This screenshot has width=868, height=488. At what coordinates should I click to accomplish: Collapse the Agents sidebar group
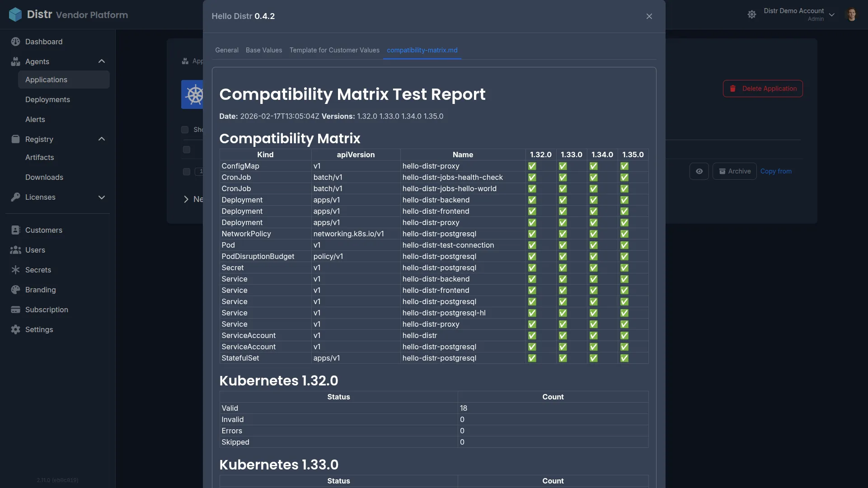pyautogui.click(x=102, y=61)
